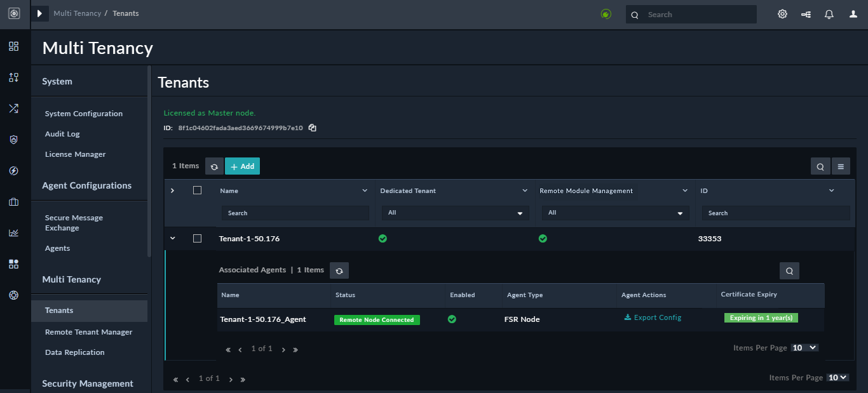
Task: Click the Add tenant button
Action: (x=242, y=166)
